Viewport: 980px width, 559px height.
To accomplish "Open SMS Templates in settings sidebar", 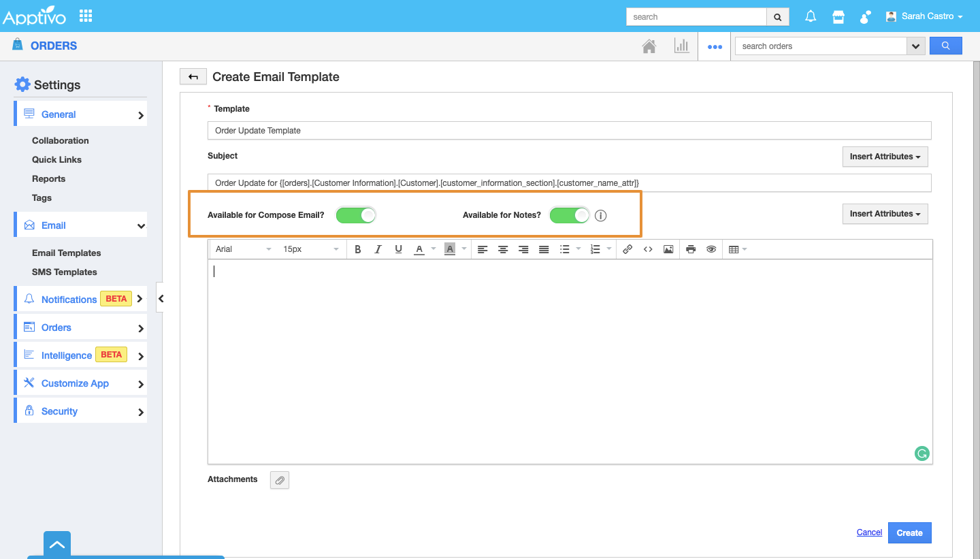I will tap(65, 272).
